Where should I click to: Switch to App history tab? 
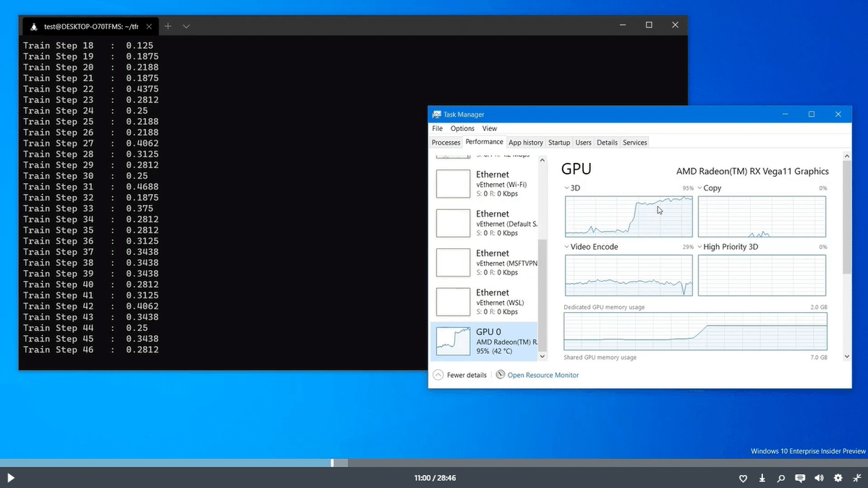point(526,143)
